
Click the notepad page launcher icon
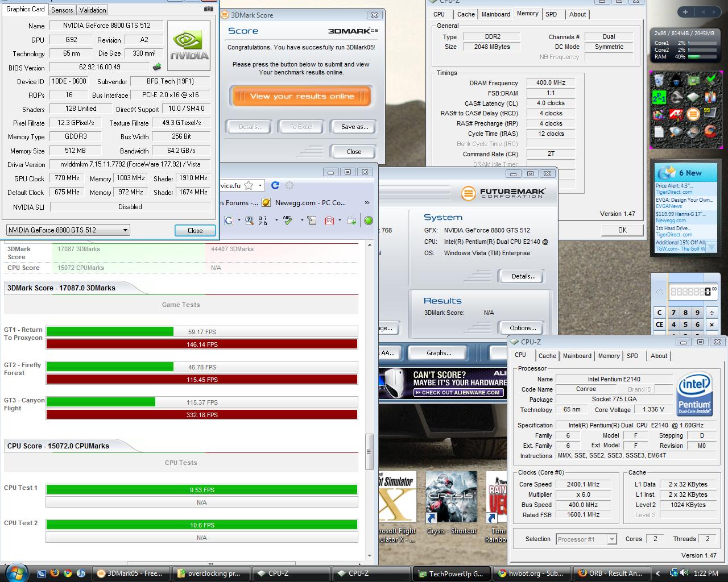click(x=659, y=132)
